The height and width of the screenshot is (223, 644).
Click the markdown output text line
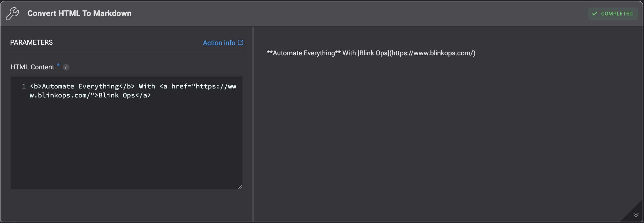[x=371, y=53]
